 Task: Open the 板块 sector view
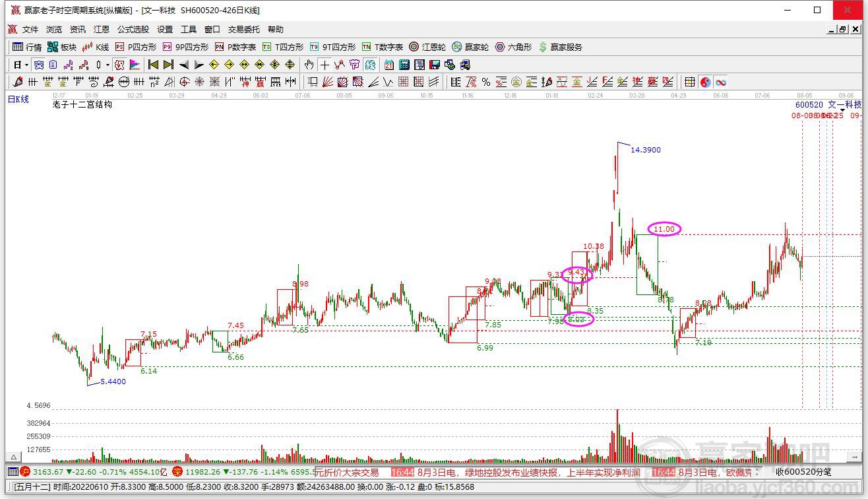[x=62, y=47]
